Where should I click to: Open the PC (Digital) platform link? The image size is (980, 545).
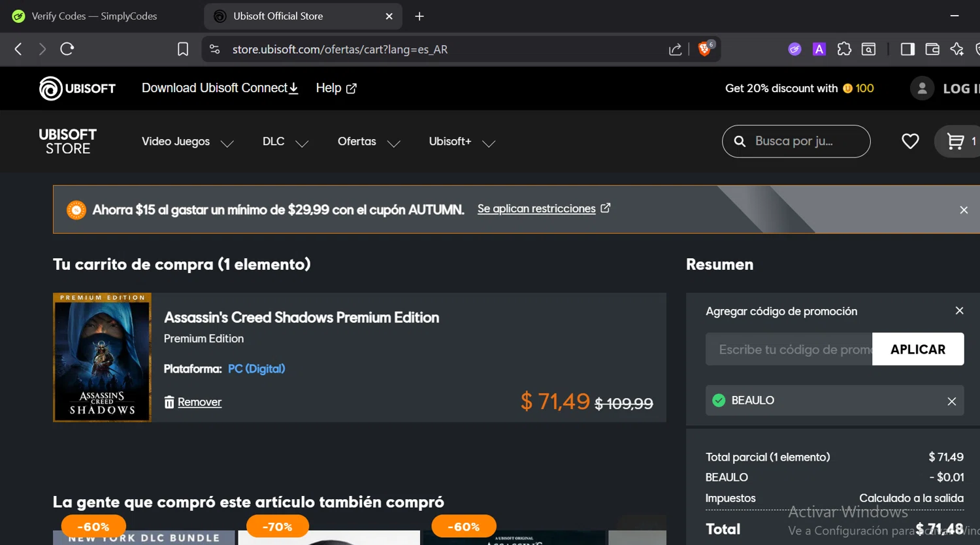(256, 369)
